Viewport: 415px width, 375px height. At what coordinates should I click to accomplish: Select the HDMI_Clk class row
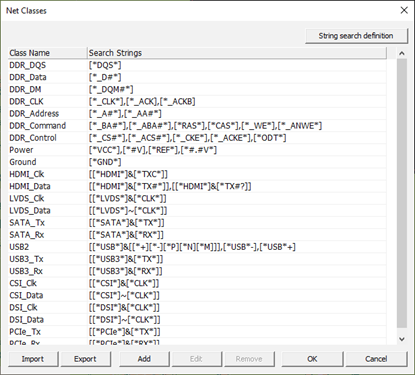tap(197, 174)
